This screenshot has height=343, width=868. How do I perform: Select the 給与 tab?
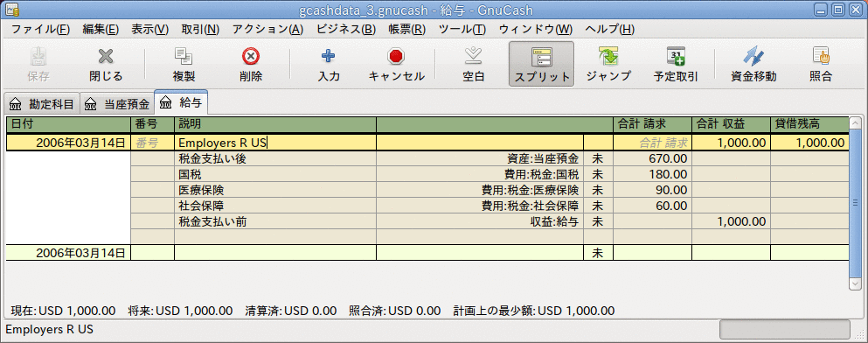point(181,102)
